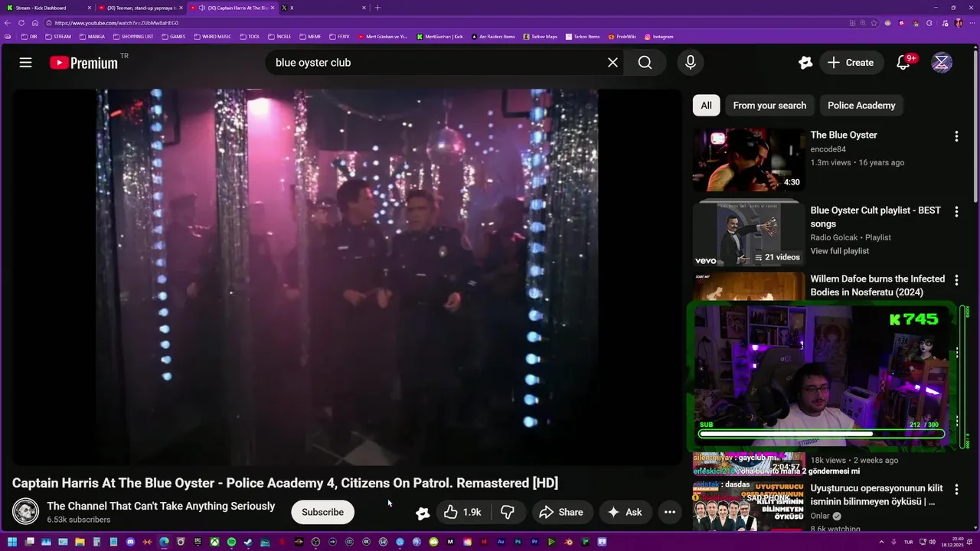980x551 pixels.
Task: Open File Explorer from the taskbar
Action: pos(80,543)
